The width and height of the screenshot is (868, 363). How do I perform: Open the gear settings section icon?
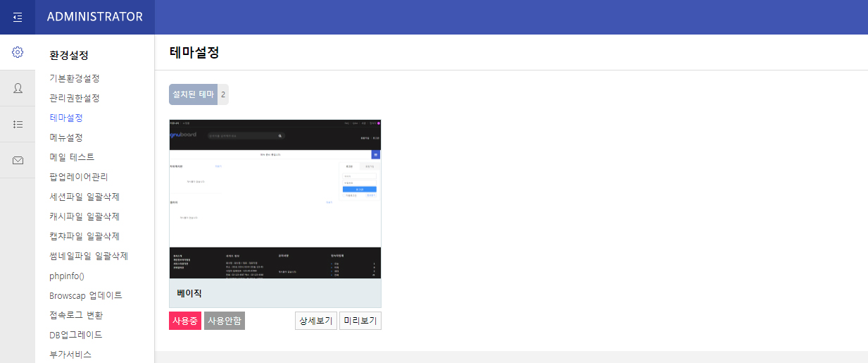[x=18, y=52]
